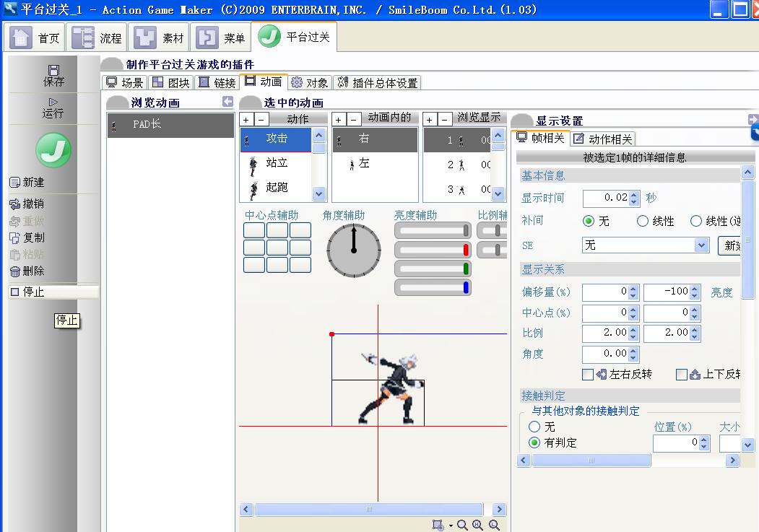The width and height of the screenshot is (759, 532).
Task: Click 停止 (Stop) in the sidebar
Action: (x=53, y=292)
